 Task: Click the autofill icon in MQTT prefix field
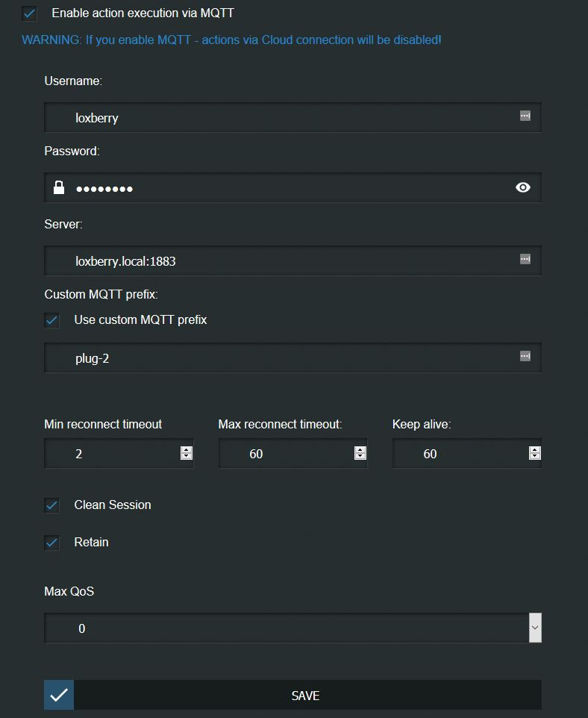[525, 357]
